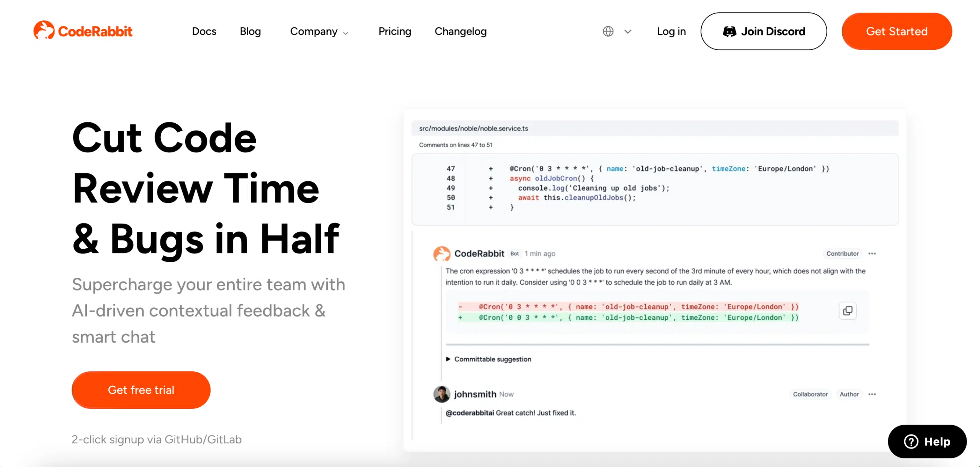Viewport: 980px width, 467px height.
Task: Click the Get free trial button
Action: [141, 389]
